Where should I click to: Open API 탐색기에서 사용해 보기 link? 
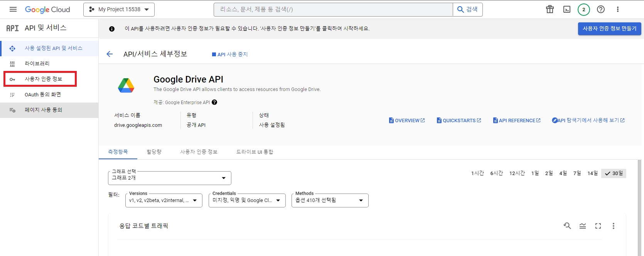point(588,120)
